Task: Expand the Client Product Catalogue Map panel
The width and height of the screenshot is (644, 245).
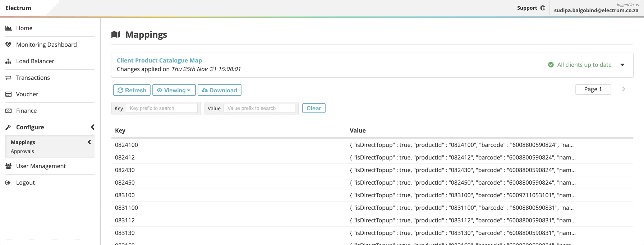Action: click(x=622, y=65)
